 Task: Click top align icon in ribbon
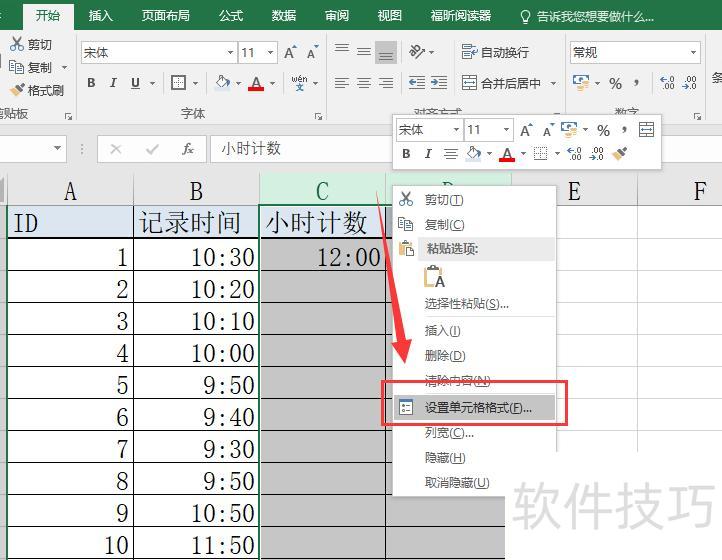(x=342, y=48)
